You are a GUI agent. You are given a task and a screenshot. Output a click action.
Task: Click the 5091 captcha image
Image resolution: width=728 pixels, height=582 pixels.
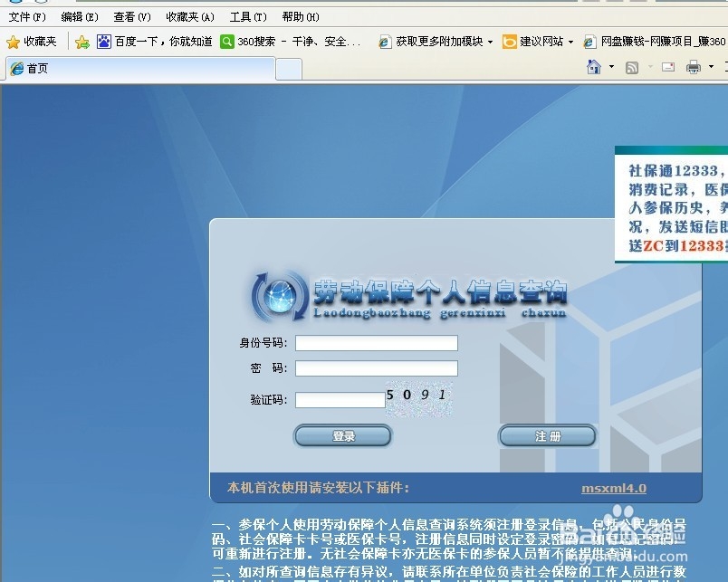click(419, 399)
